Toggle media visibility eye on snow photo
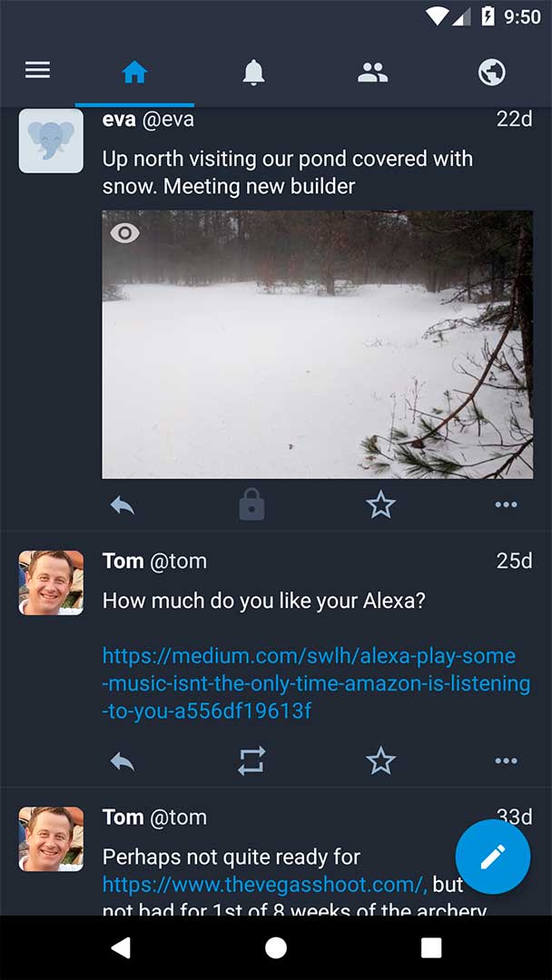This screenshot has width=552, height=980. coord(124,234)
